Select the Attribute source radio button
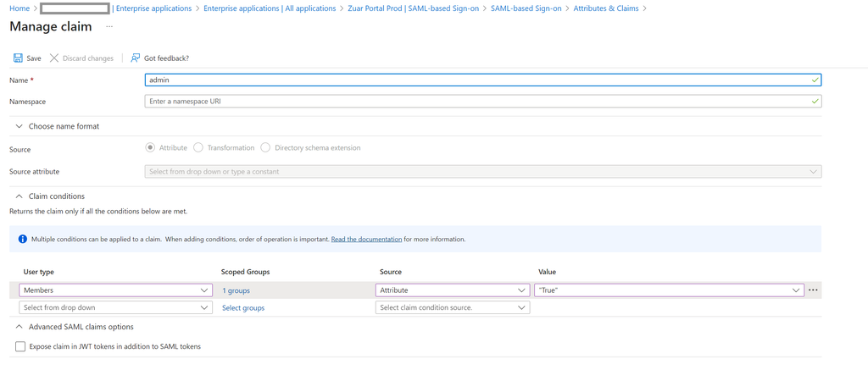 coord(150,147)
